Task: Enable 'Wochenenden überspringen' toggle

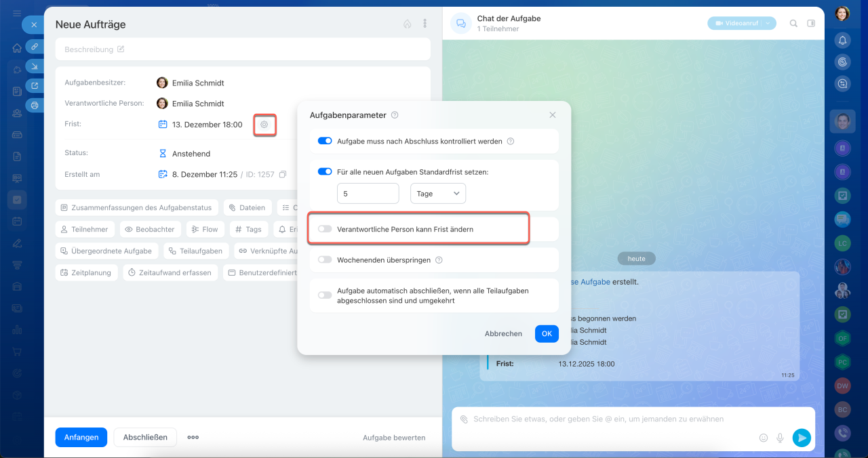Action: tap(325, 259)
